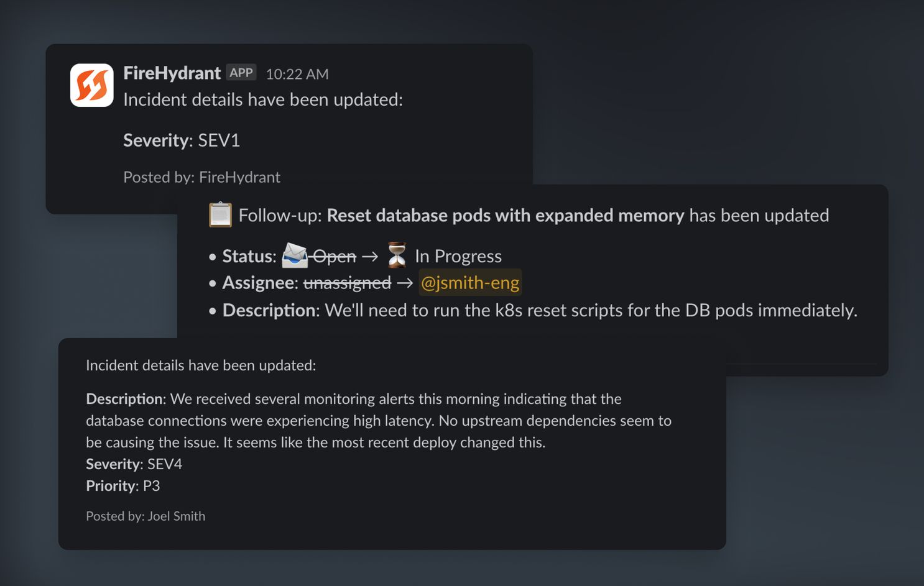Viewport: 924px width, 586px height.
Task: Click the SEV1 severity value
Action: [219, 140]
